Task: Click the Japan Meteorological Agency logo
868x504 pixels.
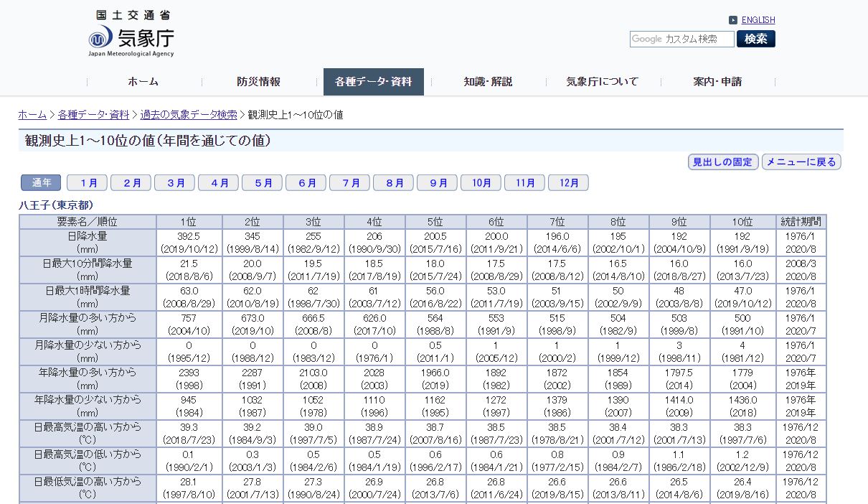Action: point(131,34)
